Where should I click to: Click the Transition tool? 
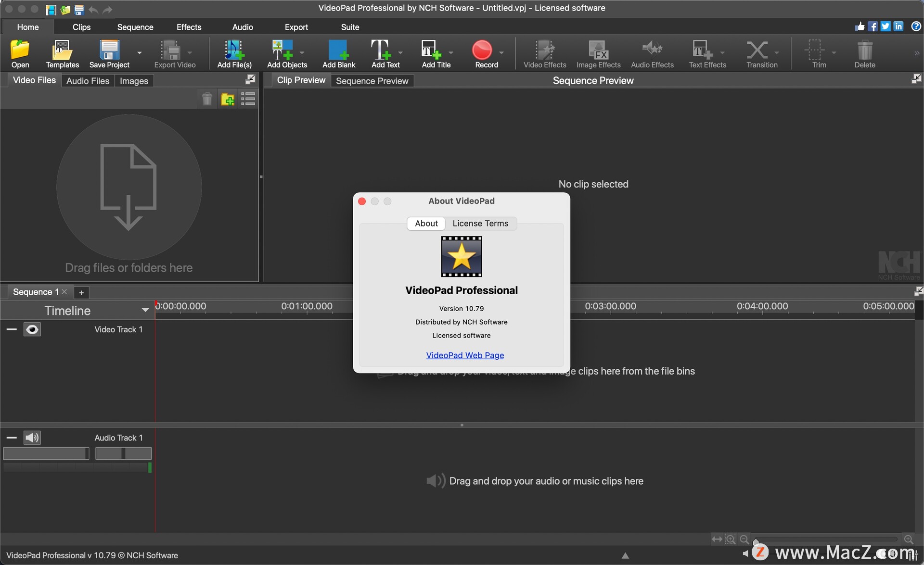click(x=762, y=54)
